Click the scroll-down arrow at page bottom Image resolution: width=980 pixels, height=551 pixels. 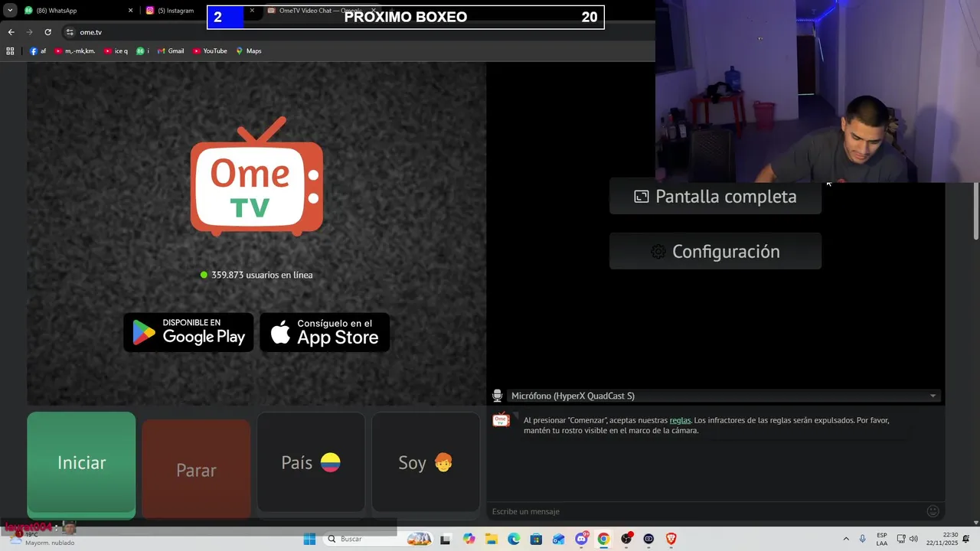click(975, 522)
